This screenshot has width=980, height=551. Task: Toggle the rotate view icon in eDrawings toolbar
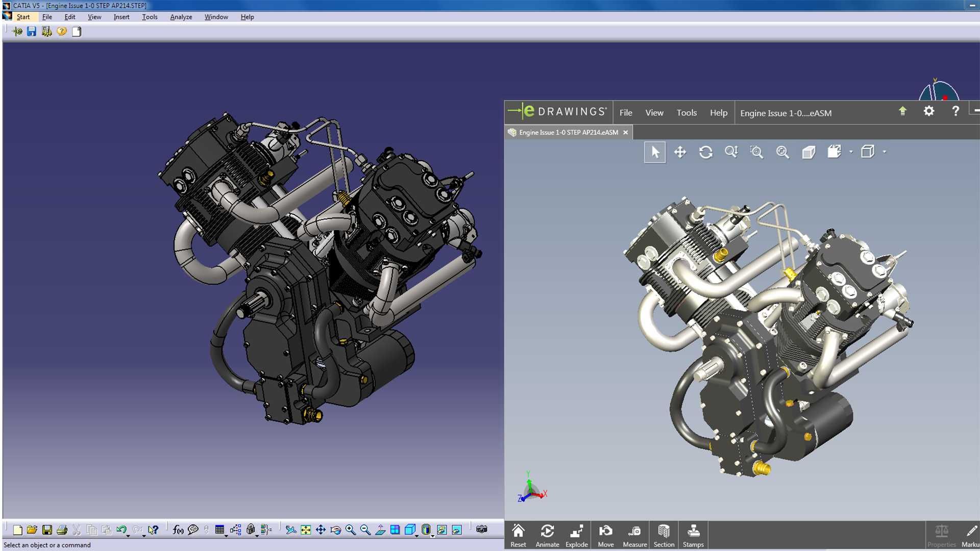pyautogui.click(x=705, y=152)
